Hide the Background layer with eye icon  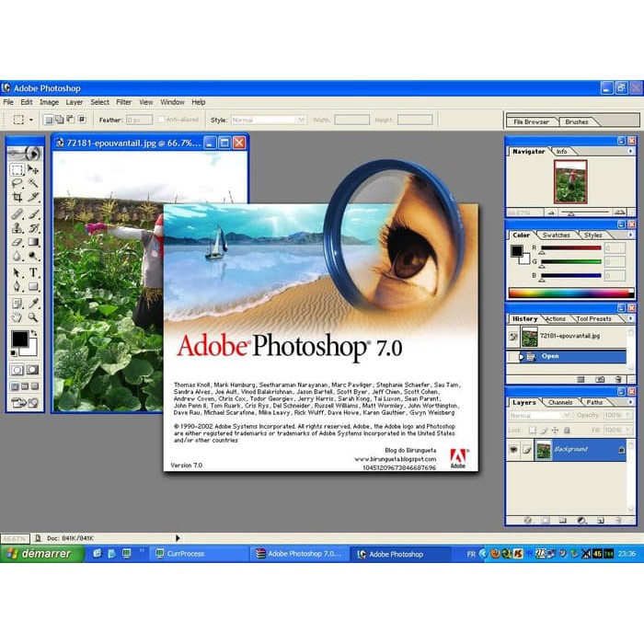513,449
